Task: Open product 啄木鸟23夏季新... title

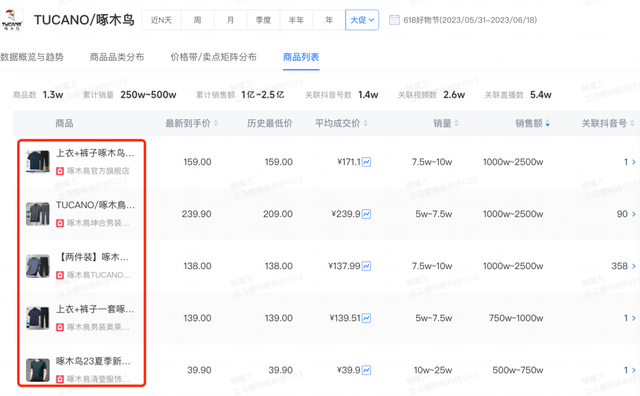Action: [93, 361]
